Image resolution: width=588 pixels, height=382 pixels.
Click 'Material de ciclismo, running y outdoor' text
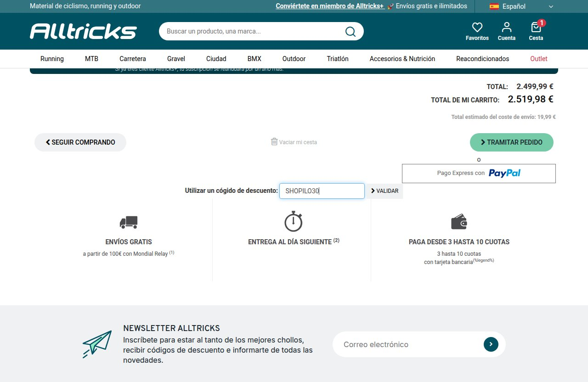click(x=85, y=6)
